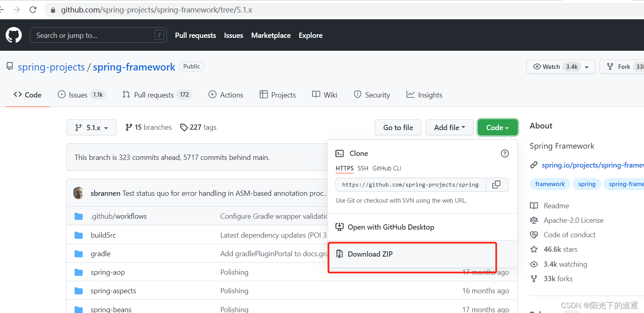Click the buildSrc folder icon
This screenshot has height=313, width=644.
pyautogui.click(x=79, y=235)
